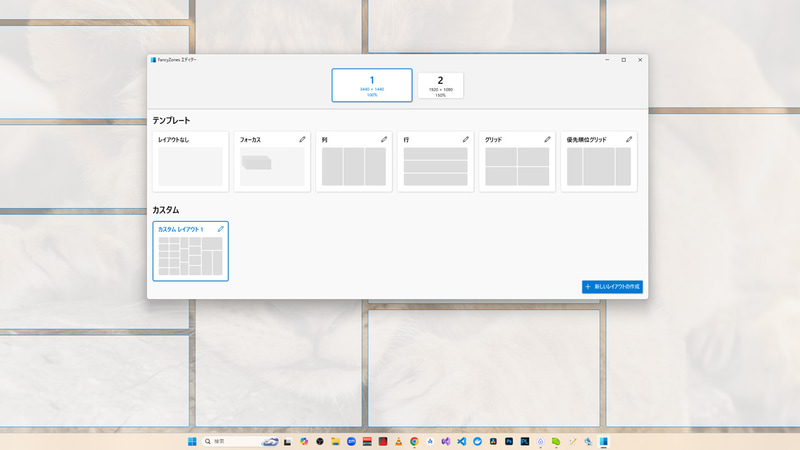Edit the フォーカス template with pencil icon
This screenshot has width=800, height=450.
302,139
